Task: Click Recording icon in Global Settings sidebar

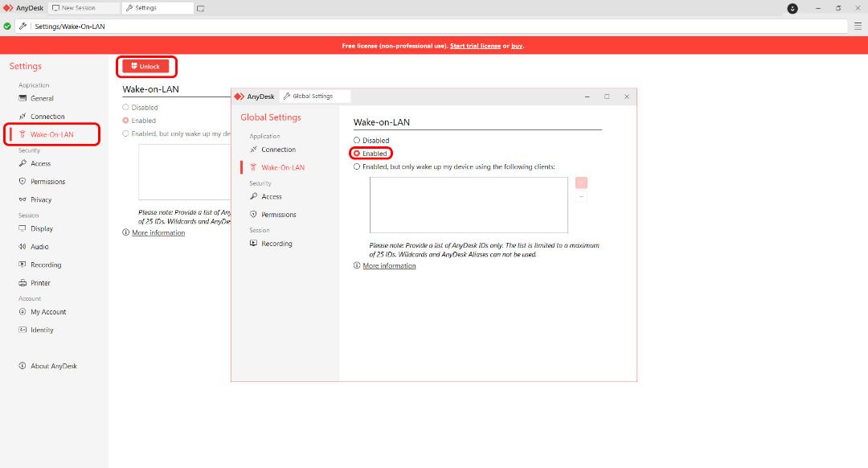Action: coord(253,244)
